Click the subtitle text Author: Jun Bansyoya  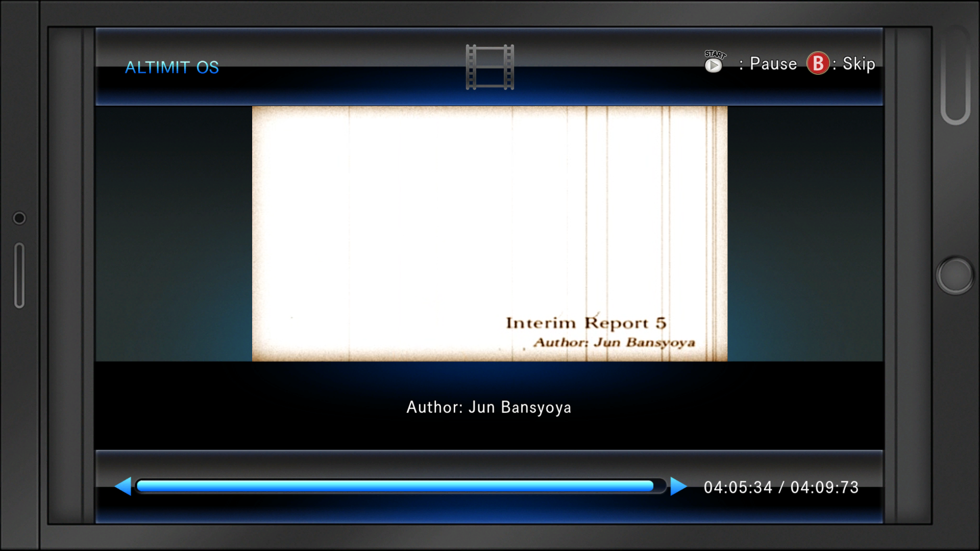(x=488, y=408)
